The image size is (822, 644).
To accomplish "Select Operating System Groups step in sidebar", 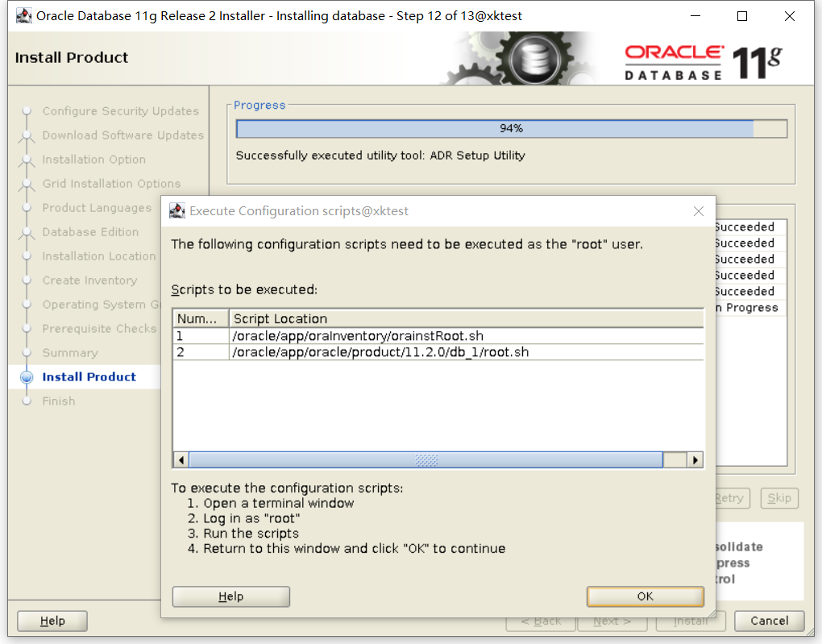I will [x=102, y=305].
